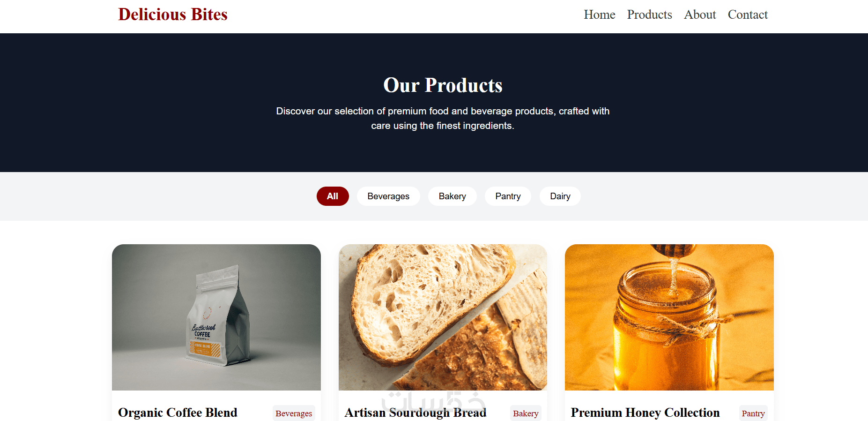Open the About page
The width and height of the screenshot is (868, 421).
[700, 15]
